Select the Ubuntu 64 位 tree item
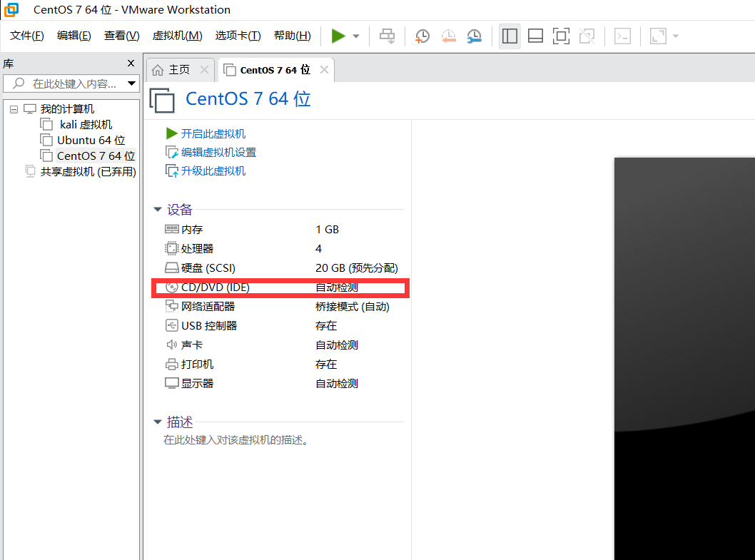 (x=91, y=140)
